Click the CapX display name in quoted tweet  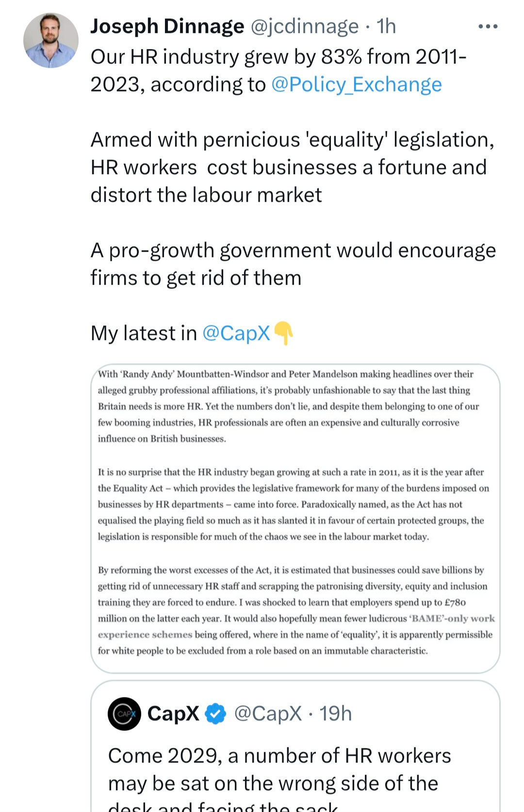pos(173,714)
